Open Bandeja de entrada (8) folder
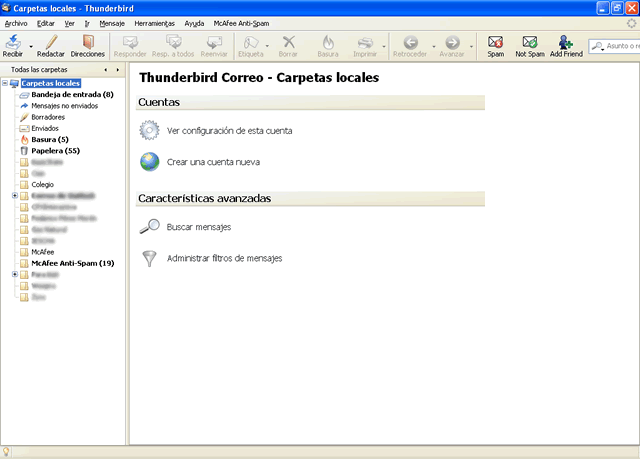 click(72, 95)
